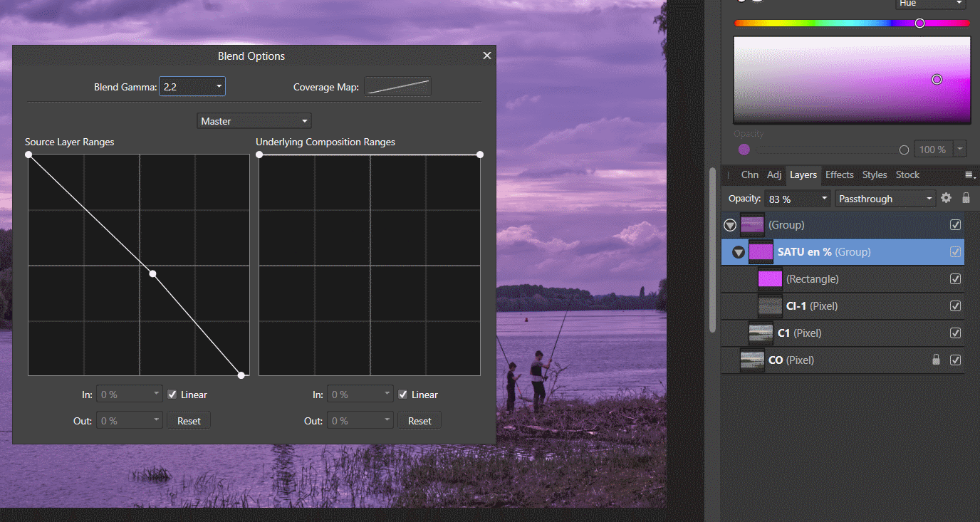Viewport: 980px width, 522px height.
Task: Select the middle node in Source Layer Ranges
Action: (x=152, y=273)
